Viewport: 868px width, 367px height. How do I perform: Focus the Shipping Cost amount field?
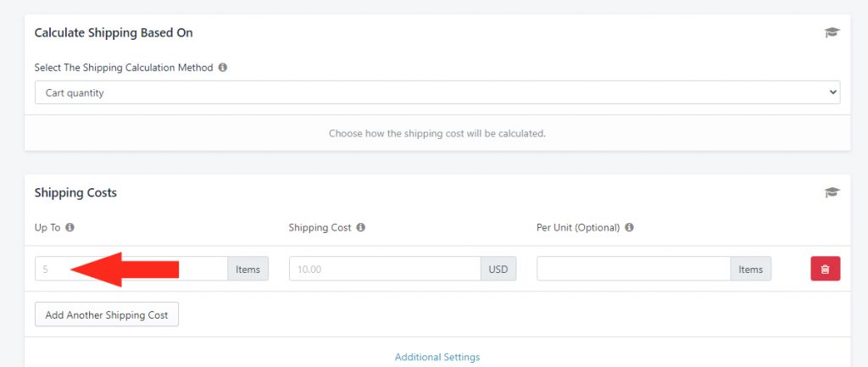pos(385,269)
